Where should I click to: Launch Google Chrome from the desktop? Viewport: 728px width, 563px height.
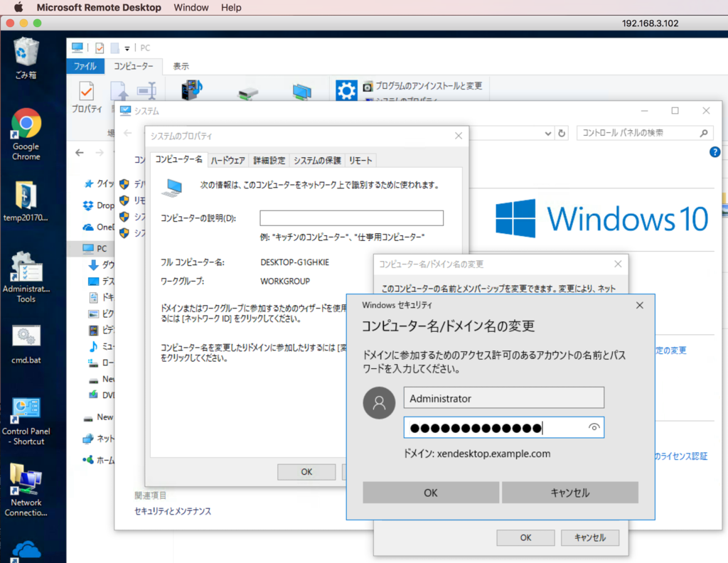tap(26, 134)
